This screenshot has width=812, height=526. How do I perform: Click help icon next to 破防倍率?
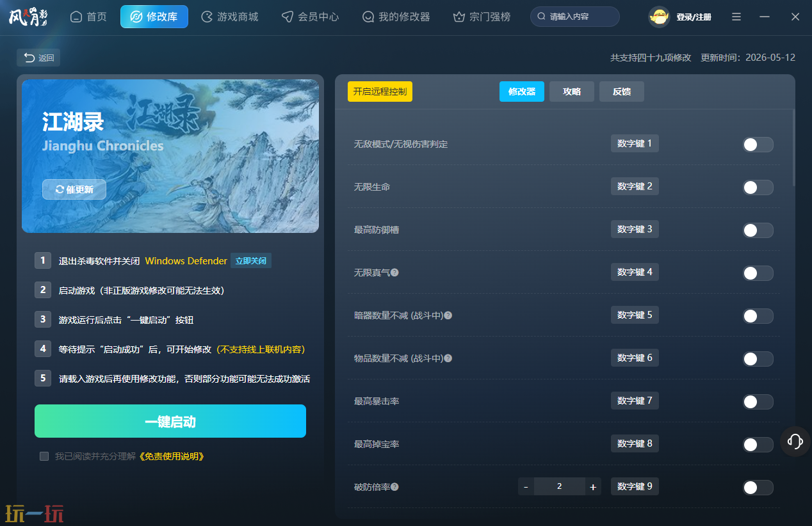point(394,487)
